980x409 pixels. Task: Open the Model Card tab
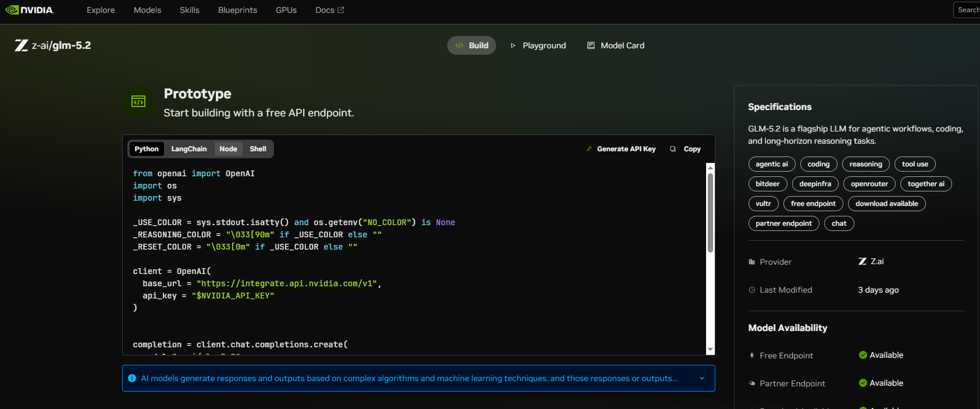pyautogui.click(x=616, y=45)
